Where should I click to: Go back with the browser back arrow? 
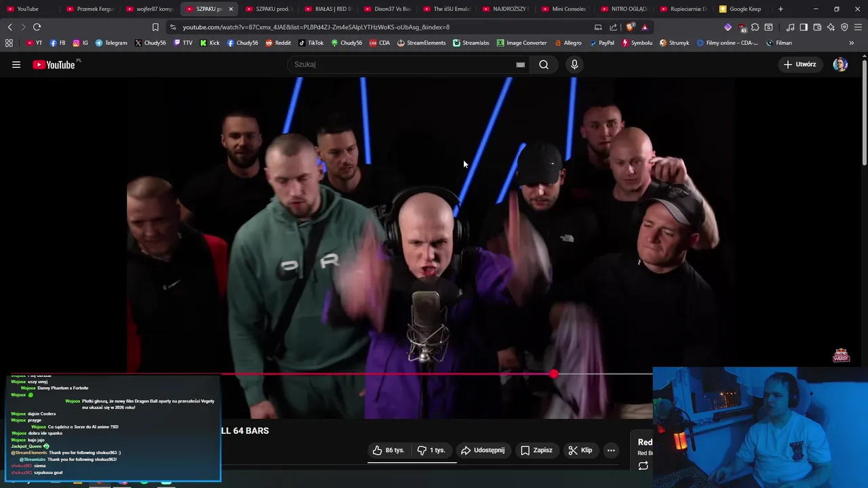[x=9, y=27]
